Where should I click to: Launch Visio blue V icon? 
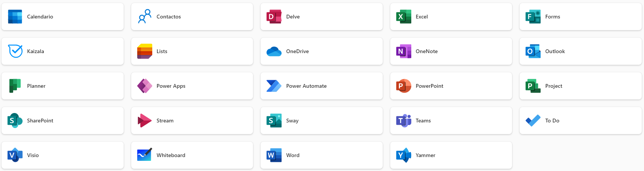click(15, 155)
